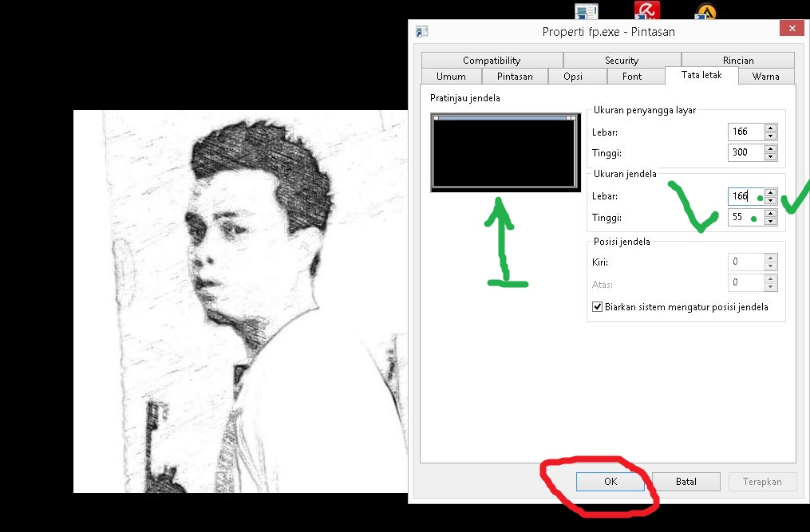Click the system menu icon of the Properti dialog

420,31
